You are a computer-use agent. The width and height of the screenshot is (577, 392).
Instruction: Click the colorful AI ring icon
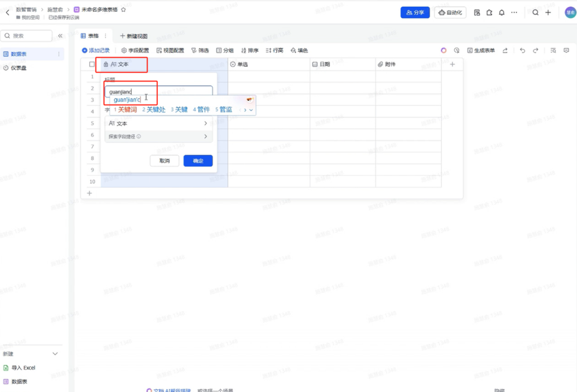click(443, 50)
